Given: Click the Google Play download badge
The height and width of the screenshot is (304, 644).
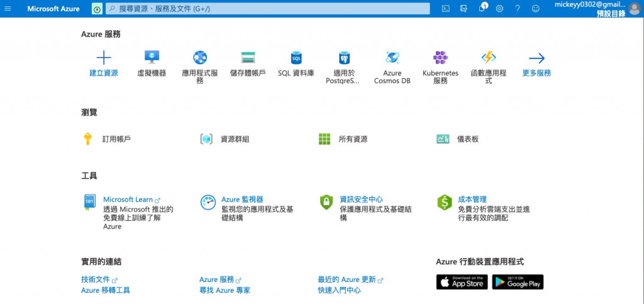Looking at the screenshot, I should coord(518,282).
